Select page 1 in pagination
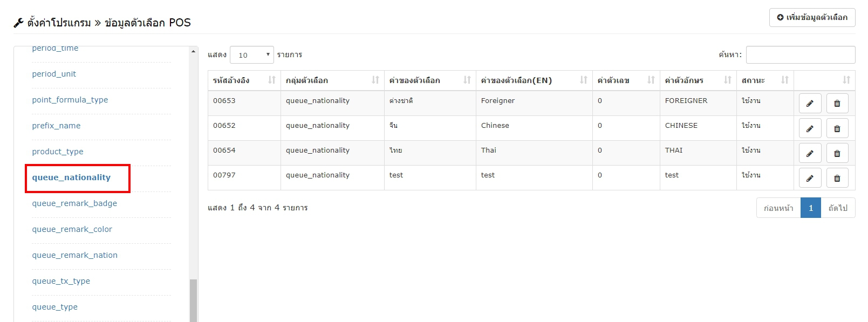 811,208
